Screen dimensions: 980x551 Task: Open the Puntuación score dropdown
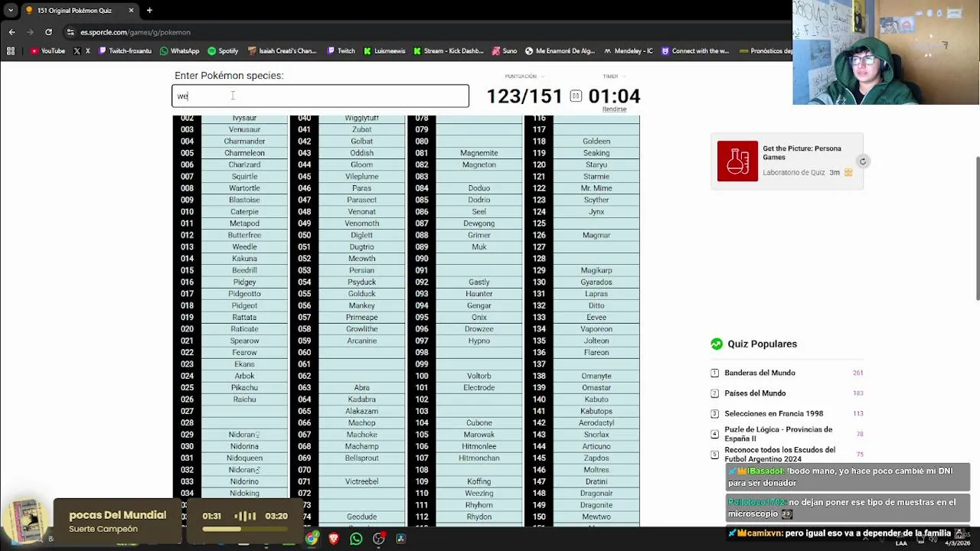tap(524, 77)
